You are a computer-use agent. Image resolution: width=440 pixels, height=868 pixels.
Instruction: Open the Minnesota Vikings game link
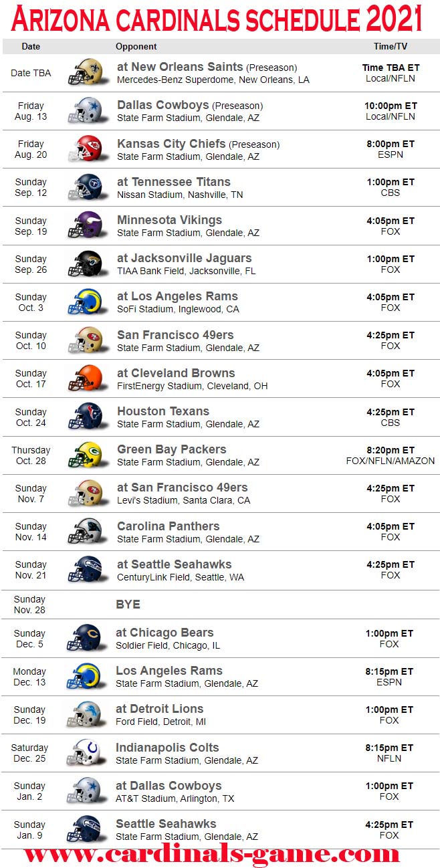tap(169, 220)
